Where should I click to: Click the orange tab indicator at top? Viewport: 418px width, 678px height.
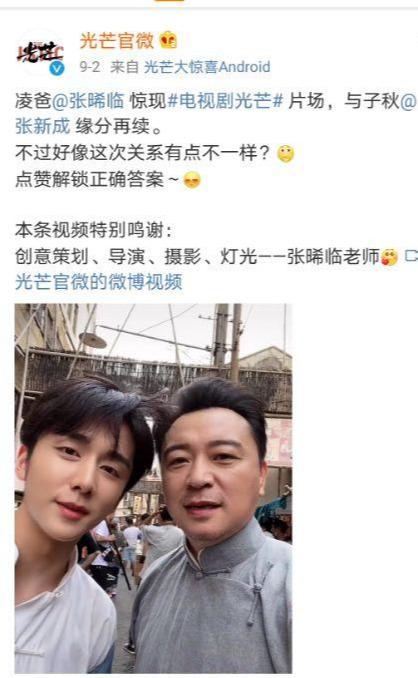tap(169, 1)
